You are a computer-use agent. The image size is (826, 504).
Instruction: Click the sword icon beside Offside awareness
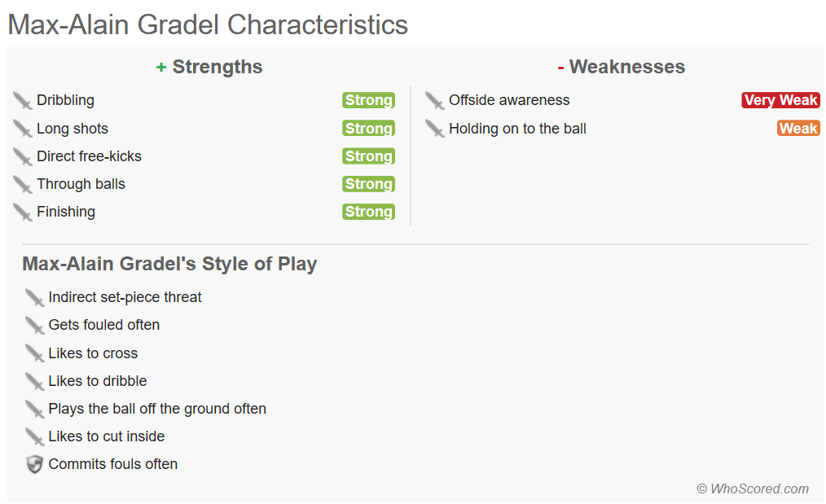435,101
